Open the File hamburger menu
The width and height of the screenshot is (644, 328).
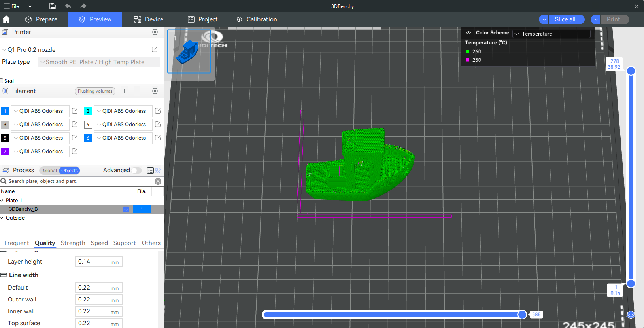[x=11, y=6]
